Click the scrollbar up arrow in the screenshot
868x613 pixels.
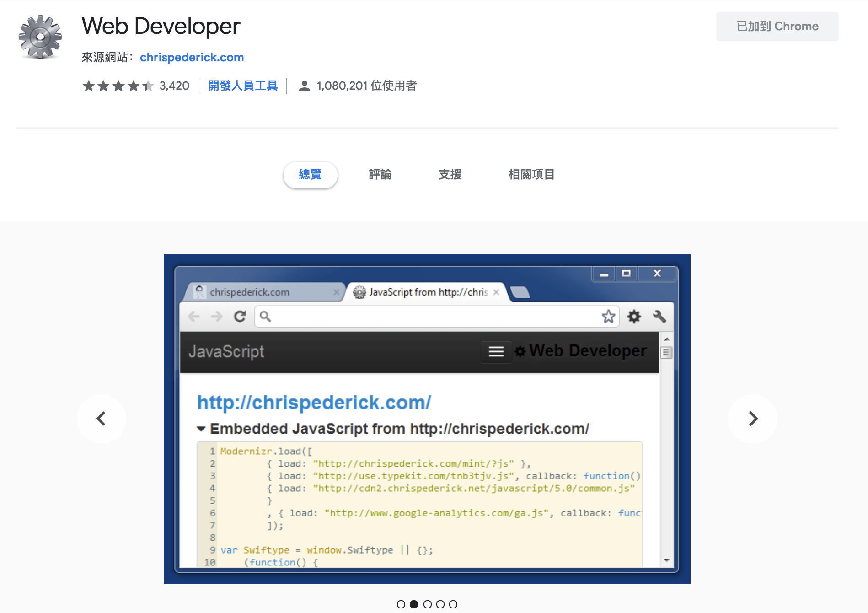667,339
